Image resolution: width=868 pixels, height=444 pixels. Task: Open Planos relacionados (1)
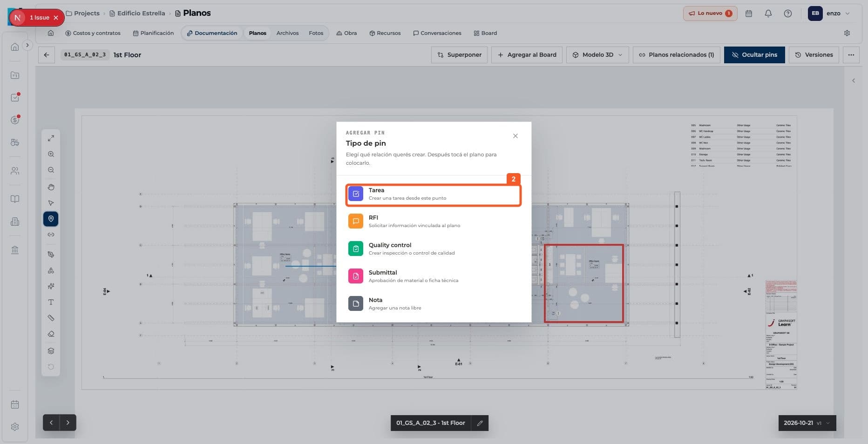click(676, 55)
